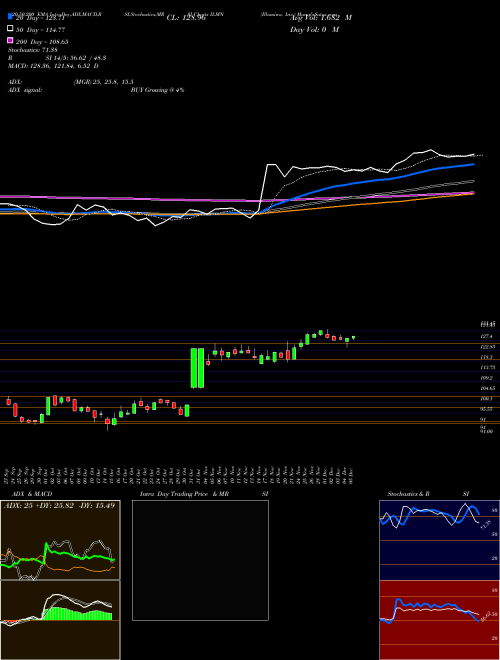Viewport: 500px width, 660px height.
Task: Click the blue 20 Day EMA legend swatch
Action: point(10,16)
